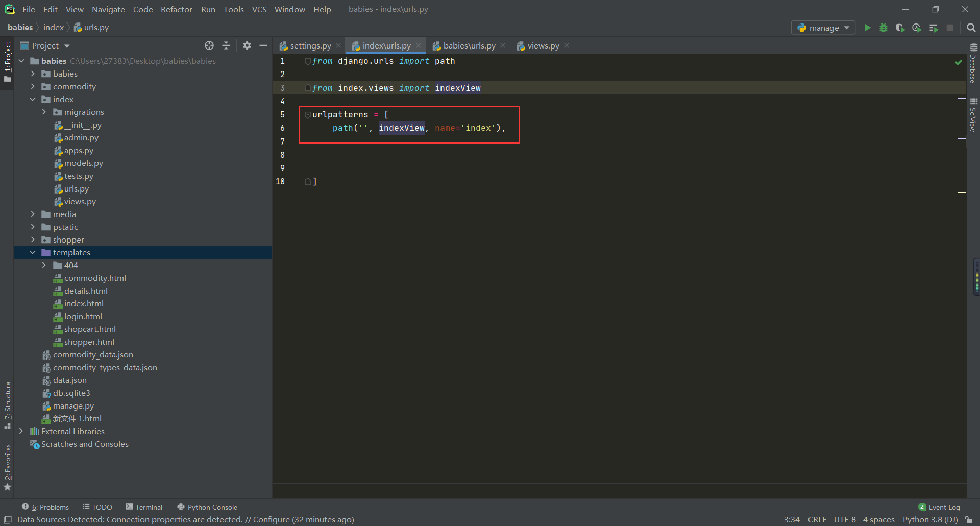Toggle the Project tool window strip
This screenshot has height=526, width=980.
tap(7, 62)
